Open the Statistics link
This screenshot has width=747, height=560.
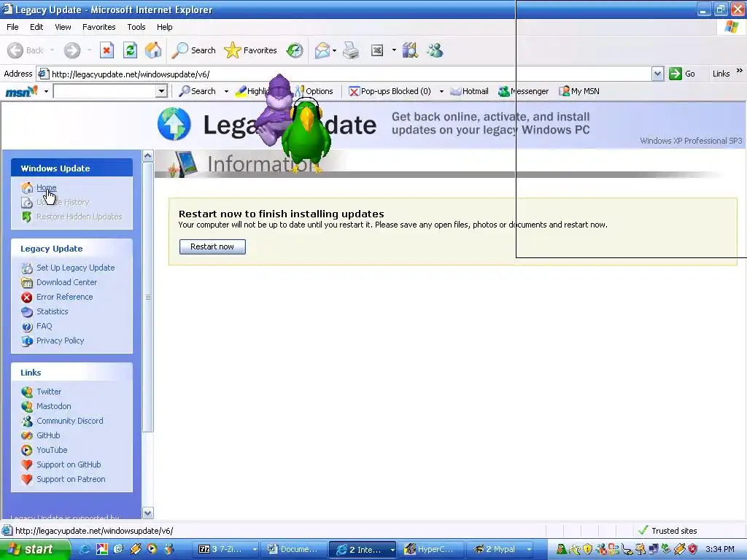53,311
